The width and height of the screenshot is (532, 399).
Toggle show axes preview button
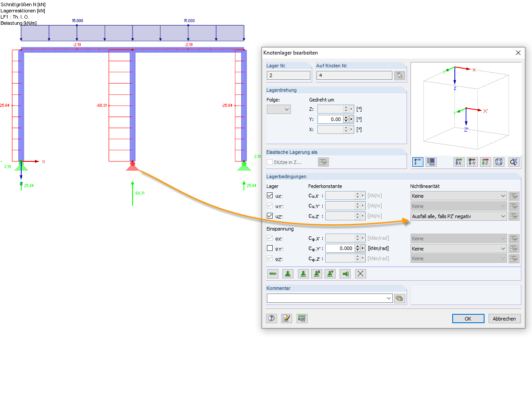point(418,162)
